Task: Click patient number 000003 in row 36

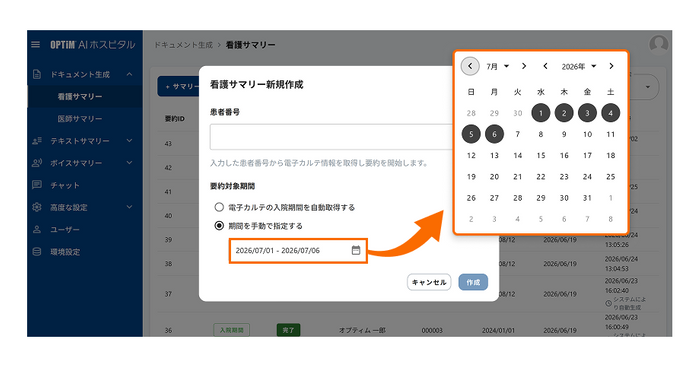Action: point(432,330)
